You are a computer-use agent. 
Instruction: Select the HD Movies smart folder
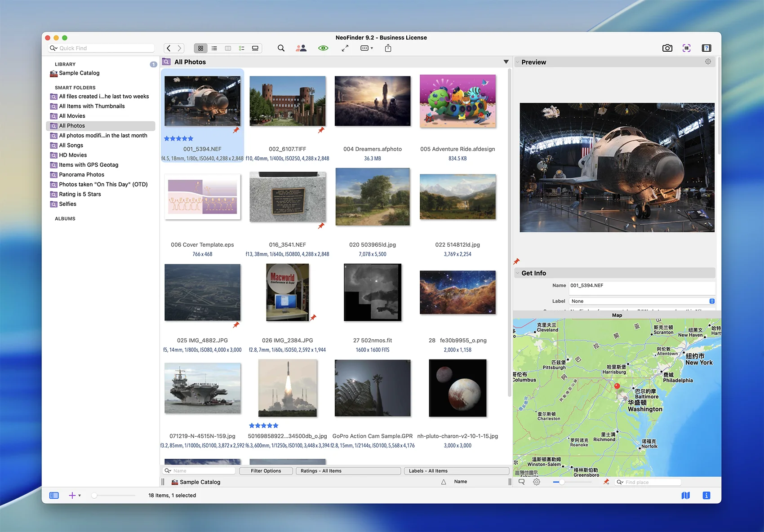pos(73,155)
